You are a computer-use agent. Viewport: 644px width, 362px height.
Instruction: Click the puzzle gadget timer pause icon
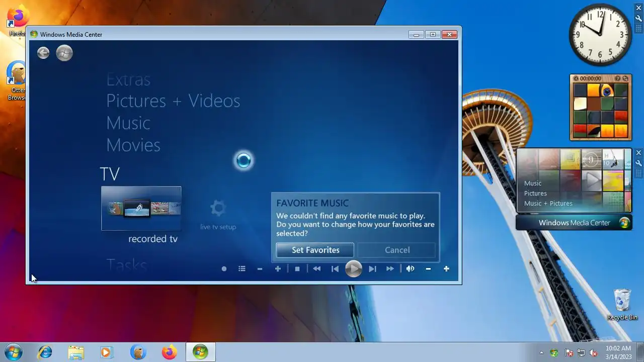click(577, 78)
